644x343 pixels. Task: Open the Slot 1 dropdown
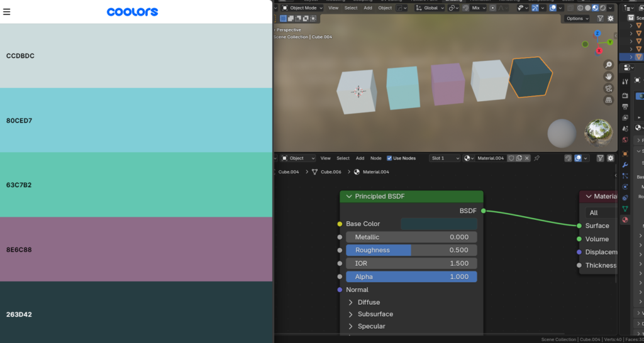[445, 158]
